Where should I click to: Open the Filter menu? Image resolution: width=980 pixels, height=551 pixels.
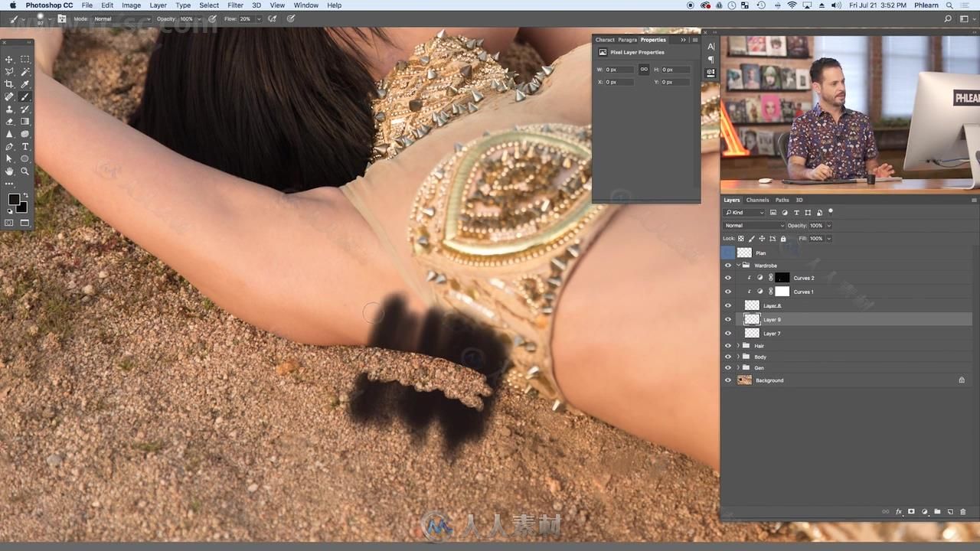[235, 5]
